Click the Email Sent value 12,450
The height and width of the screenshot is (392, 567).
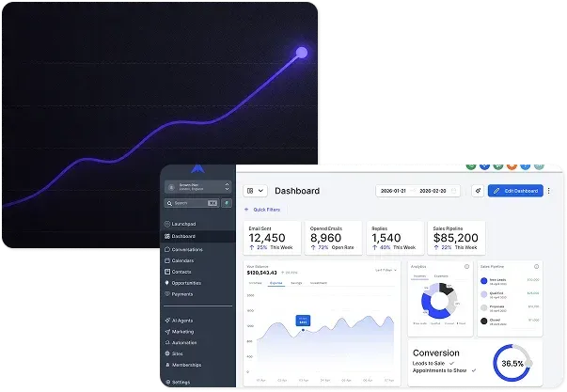(267, 238)
